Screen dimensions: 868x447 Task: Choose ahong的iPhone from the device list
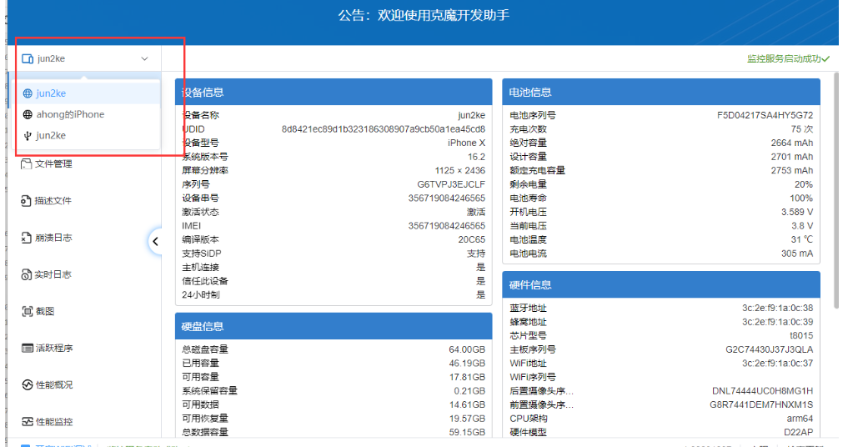pos(86,114)
